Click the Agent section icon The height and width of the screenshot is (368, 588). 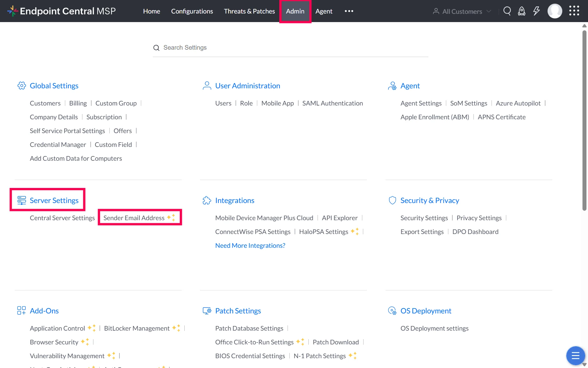(x=392, y=86)
